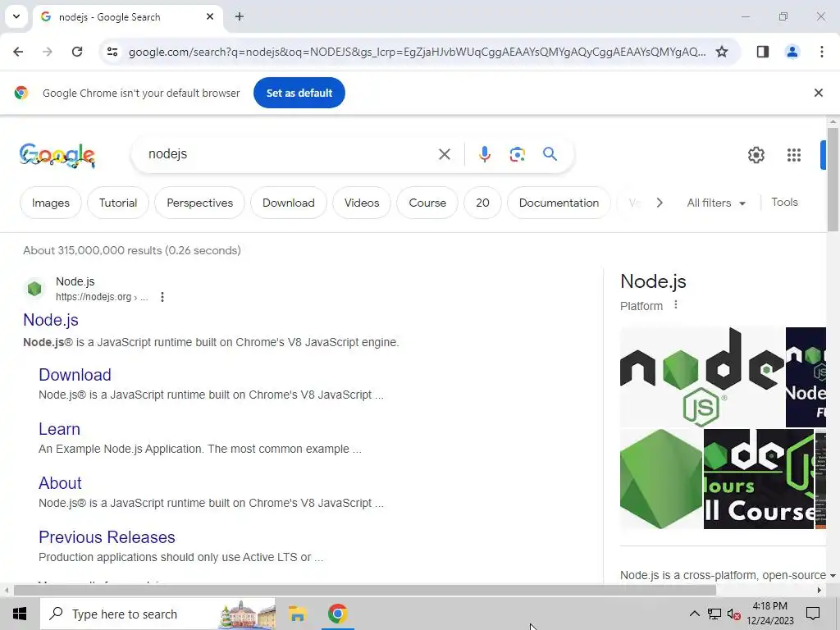Open the Windows notification center
Viewport: 840px width, 630px height.
(813, 614)
